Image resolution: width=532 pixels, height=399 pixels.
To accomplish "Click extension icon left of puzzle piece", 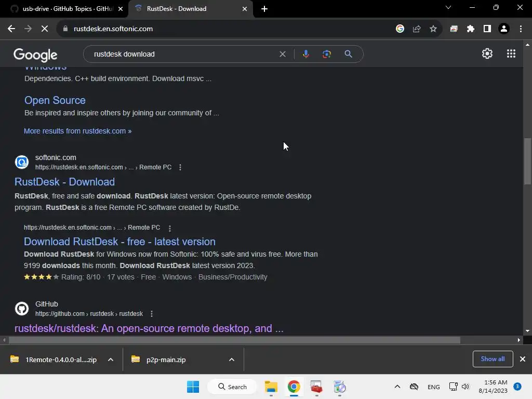I will coord(454,29).
